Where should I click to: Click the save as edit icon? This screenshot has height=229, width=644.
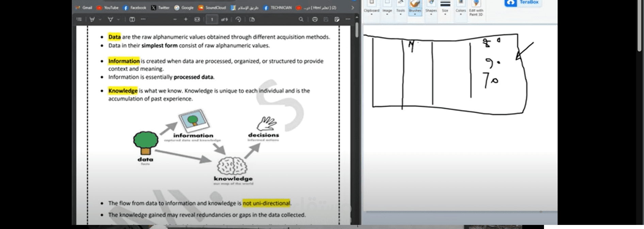337,19
